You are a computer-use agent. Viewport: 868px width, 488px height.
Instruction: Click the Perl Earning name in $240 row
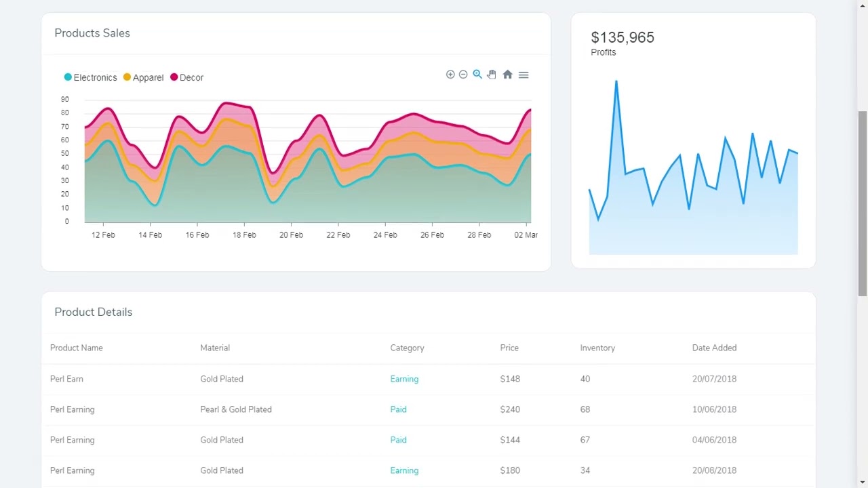pos(73,409)
